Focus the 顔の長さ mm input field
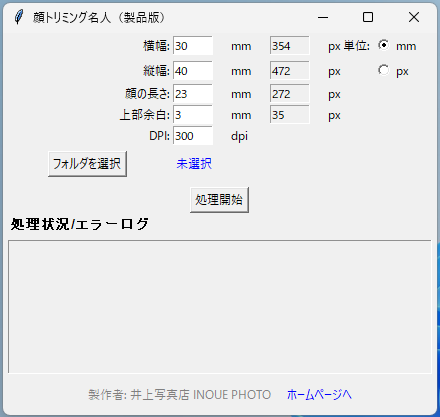Screen dimensions: 440x417 193,94
